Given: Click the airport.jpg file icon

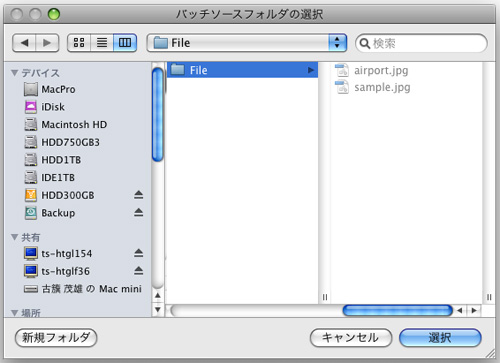Looking at the screenshot, I should 342,70.
